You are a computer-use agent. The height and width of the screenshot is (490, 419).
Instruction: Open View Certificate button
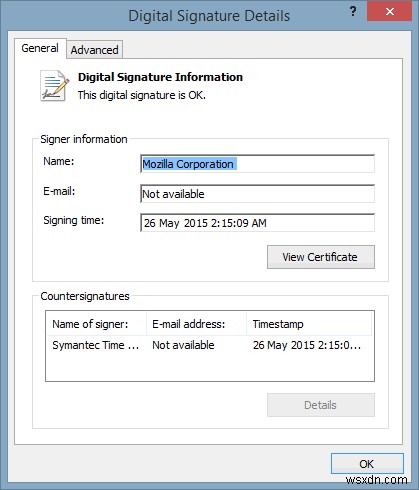321,257
